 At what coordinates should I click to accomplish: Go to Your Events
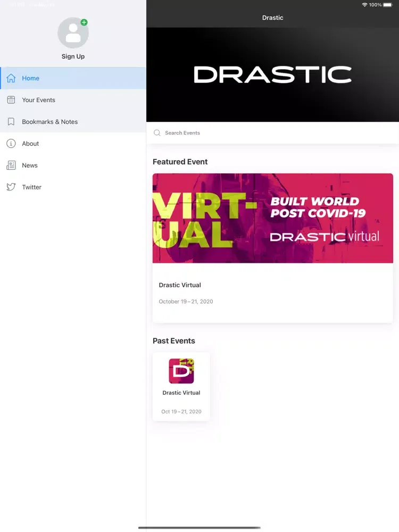pyautogui.click(x=73, y=100)
